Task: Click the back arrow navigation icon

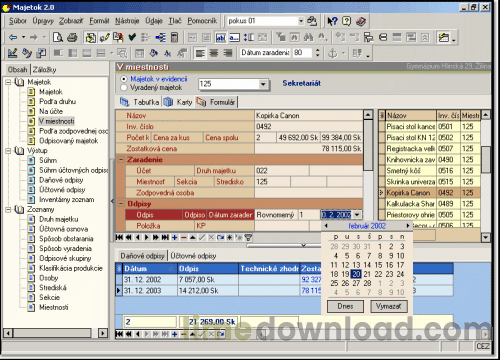Action: pos(13,37)
